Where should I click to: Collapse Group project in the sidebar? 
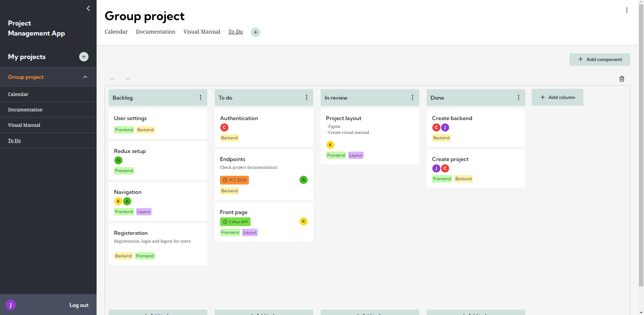(85, 76)
